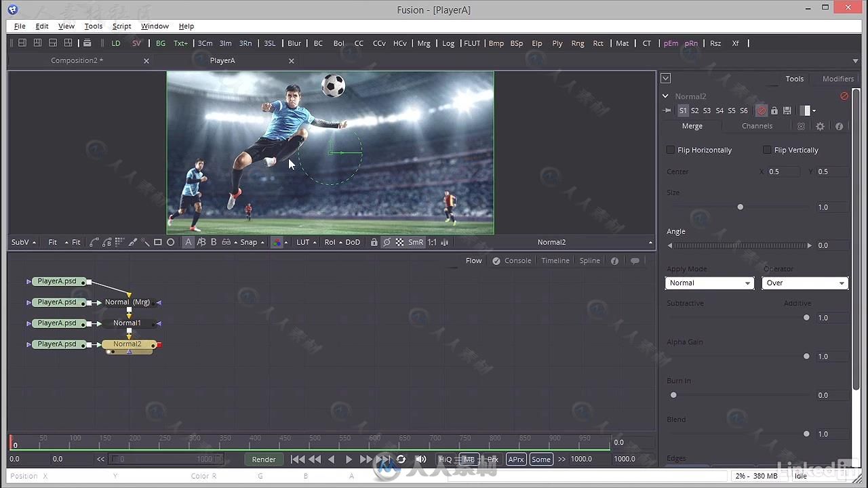Add a Blur tool from the toolbar
Image resolution: width=868 pixels, height=488 pixels.
pos(294,43)
